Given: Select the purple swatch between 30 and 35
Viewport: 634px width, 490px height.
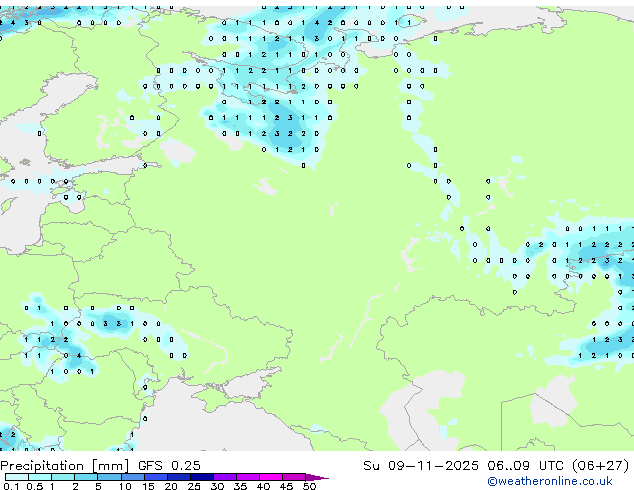Looking at the screenshot, I should tap(225, 477).
